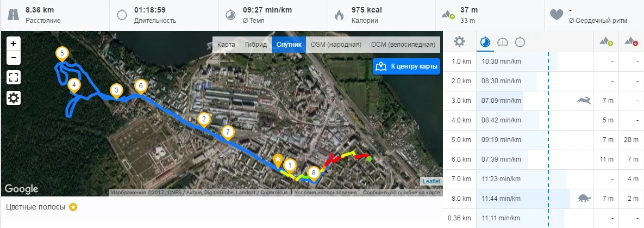Click elevation gain column header icon
644x228 pixels.
(607, 41)
